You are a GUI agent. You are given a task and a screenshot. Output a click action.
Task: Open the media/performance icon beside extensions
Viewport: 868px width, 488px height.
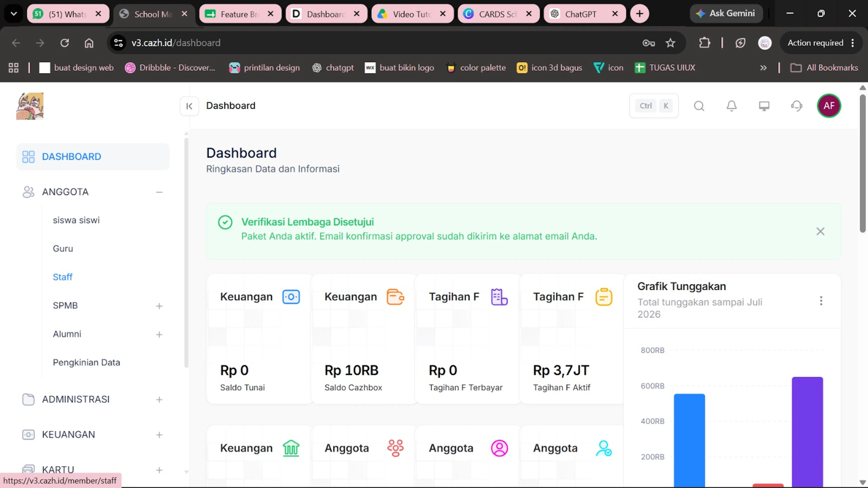pyautogui.click(x=740, y=43)
